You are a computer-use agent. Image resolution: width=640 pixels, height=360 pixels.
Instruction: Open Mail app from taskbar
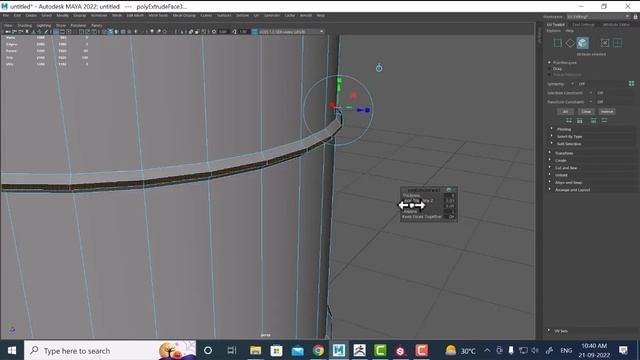(298, 351)
